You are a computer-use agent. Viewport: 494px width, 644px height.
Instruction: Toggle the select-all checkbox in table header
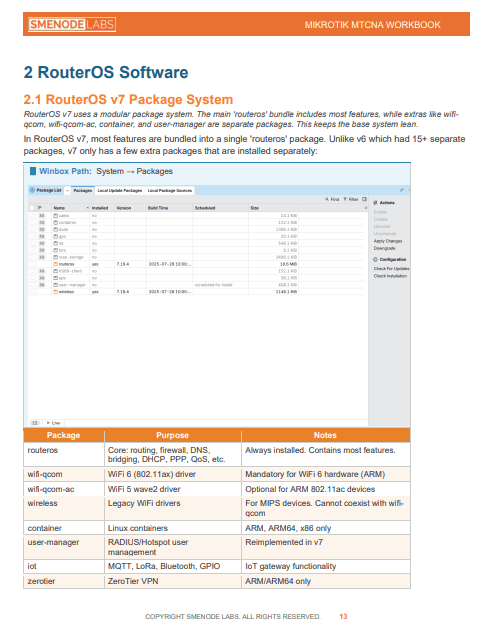[32, 208]
